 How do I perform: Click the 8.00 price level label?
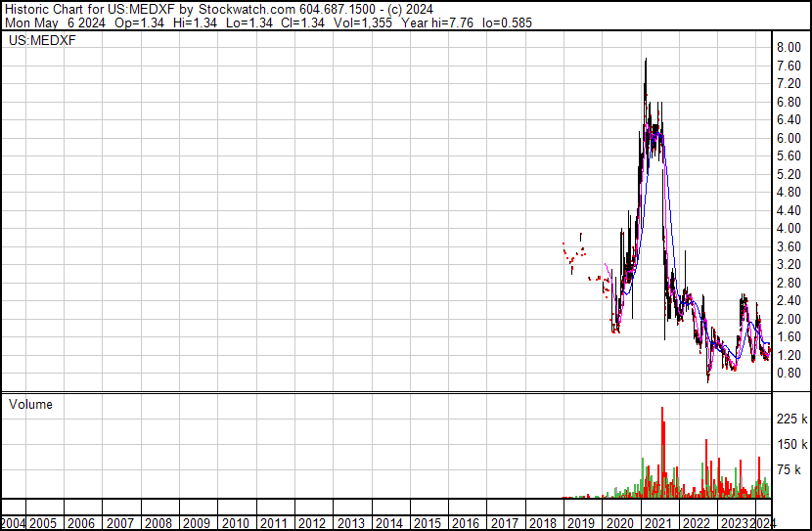(x=789, y=48)
